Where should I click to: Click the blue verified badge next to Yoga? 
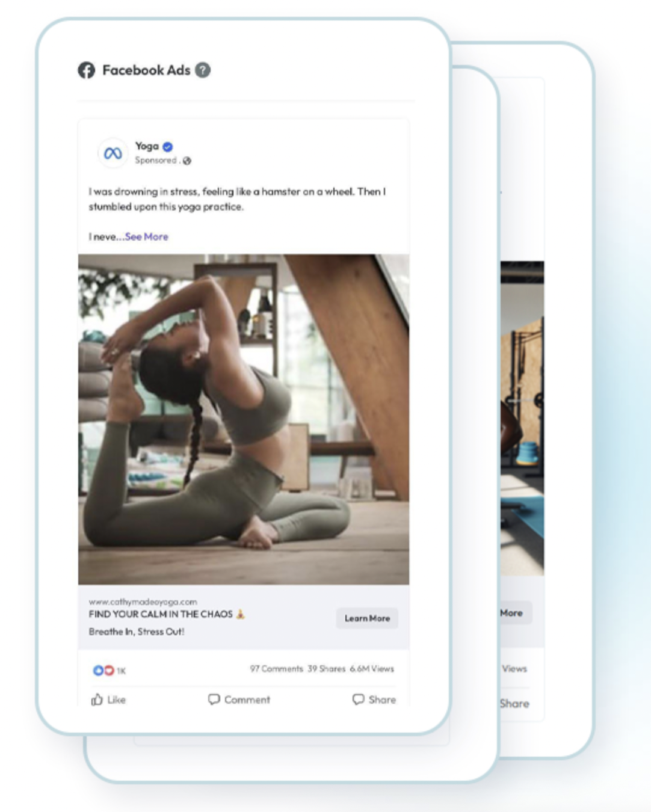point(168,146)
